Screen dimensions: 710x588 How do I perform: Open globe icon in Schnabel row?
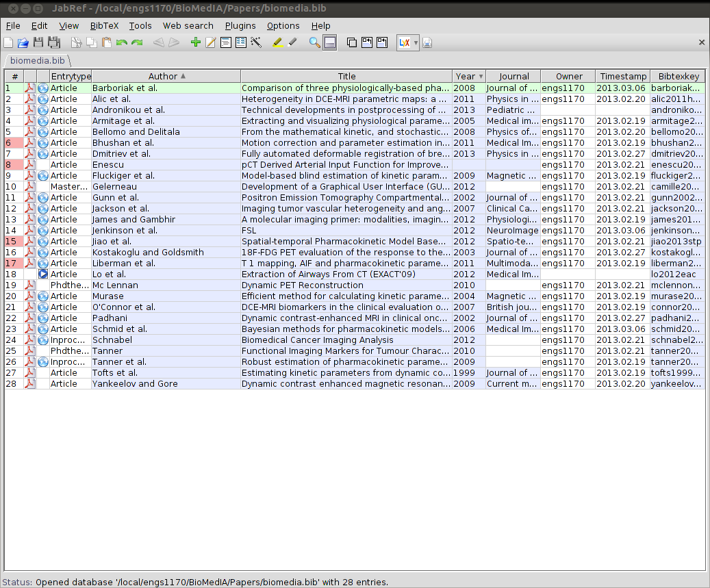(x=43, y=340)
